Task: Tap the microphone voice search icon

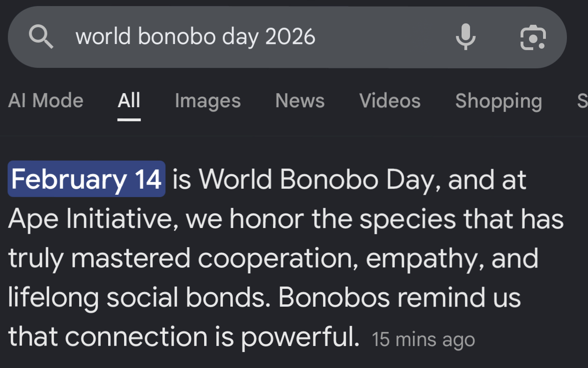Action: (x=465, y=37)
